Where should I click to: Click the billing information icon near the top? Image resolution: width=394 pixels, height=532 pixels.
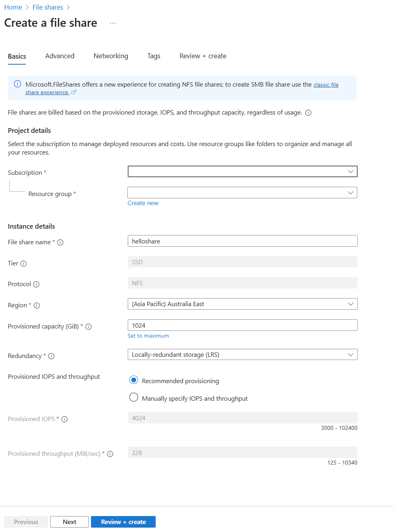tap(308, 113)
